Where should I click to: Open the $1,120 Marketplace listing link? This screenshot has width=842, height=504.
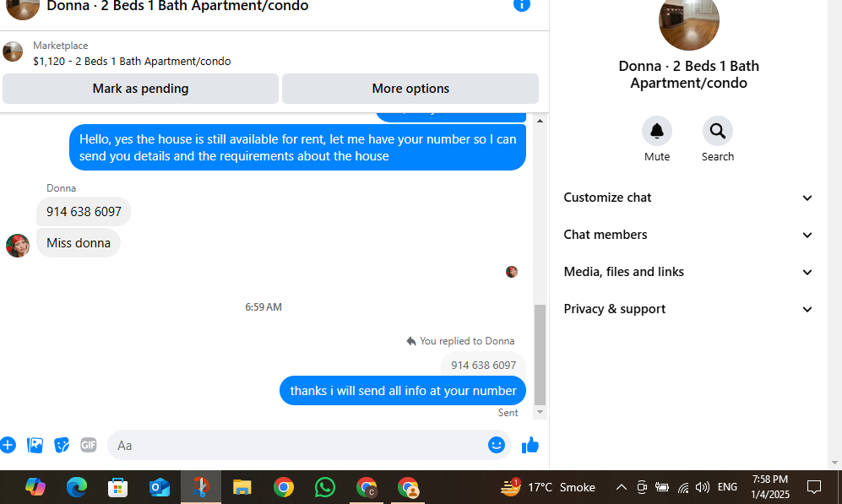point(132,61)
